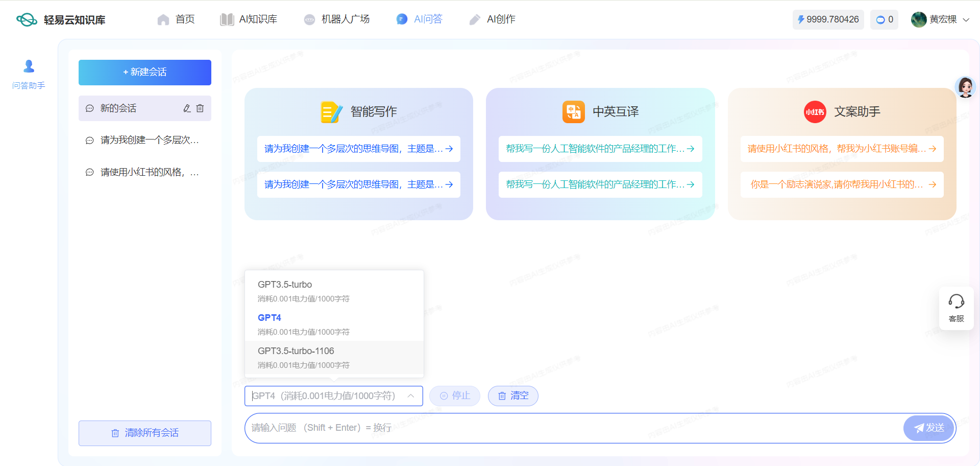Open the 黄宏棵 user account menu
The width and height of the screenshot is (980, 466).
(940, 19)
